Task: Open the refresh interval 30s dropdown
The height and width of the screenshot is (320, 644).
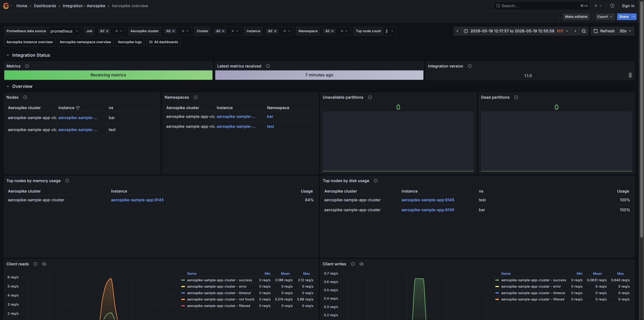Action: coord(625,31)
